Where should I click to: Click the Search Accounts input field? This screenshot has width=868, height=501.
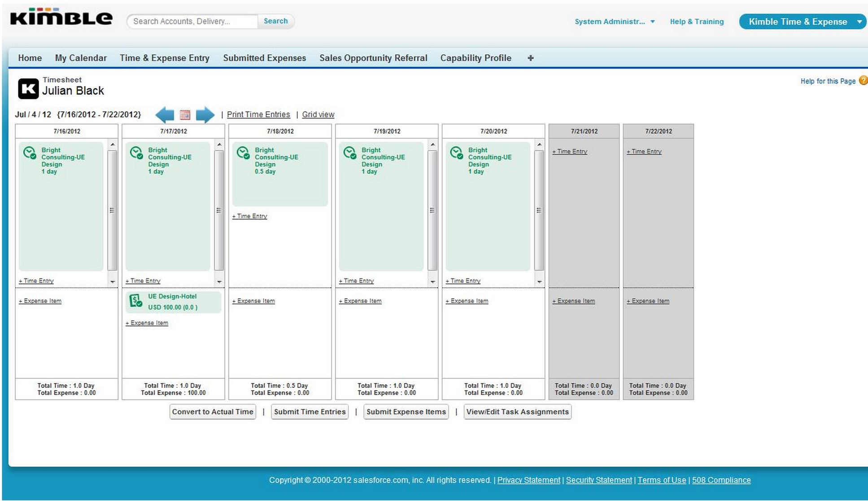click(x=193, y=22)
